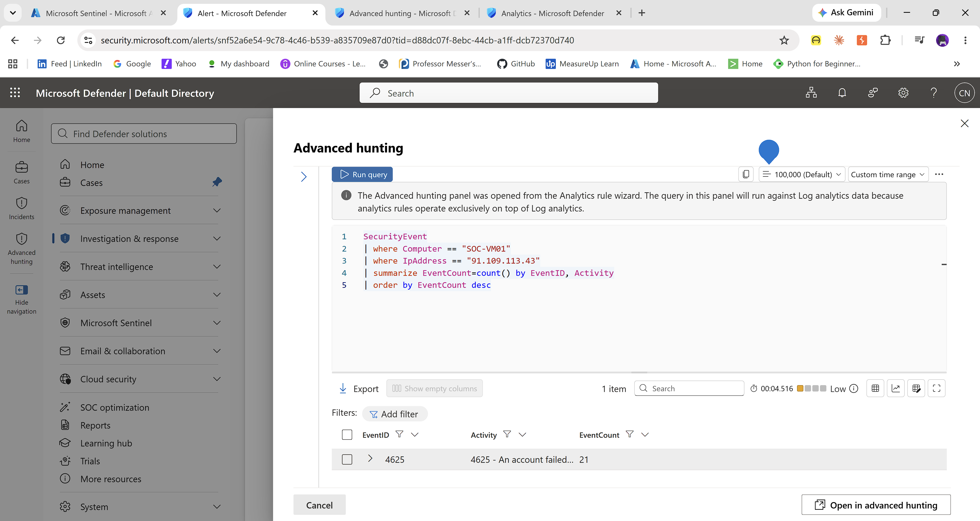Filter the Activity column

click(507, 434)
